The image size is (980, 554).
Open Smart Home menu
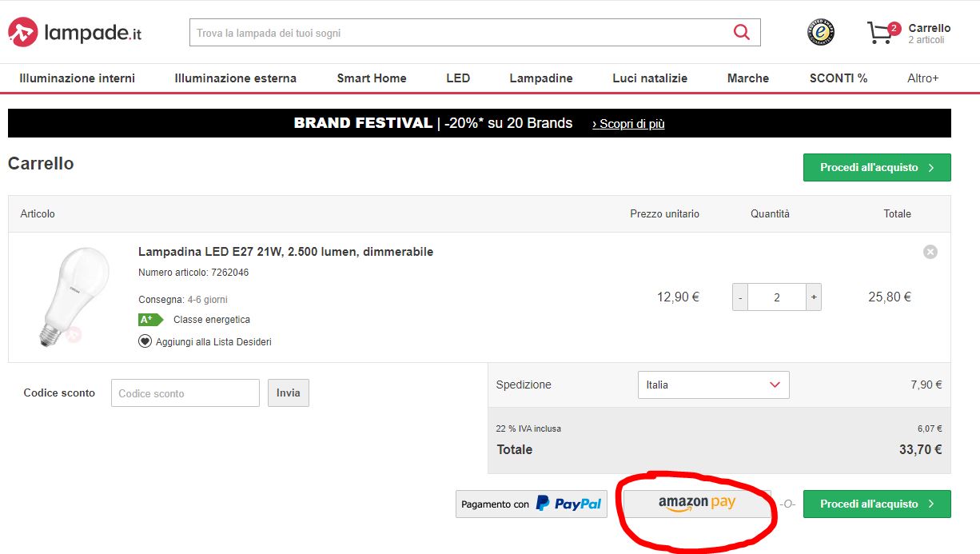pyautogui.click(x=372, y=78)
